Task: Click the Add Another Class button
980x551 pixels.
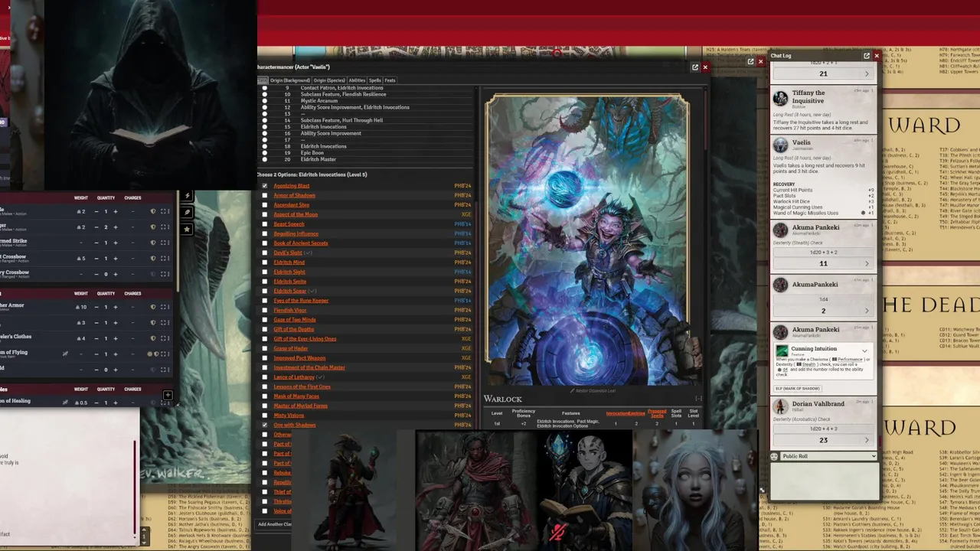Action: click(274, 524)
